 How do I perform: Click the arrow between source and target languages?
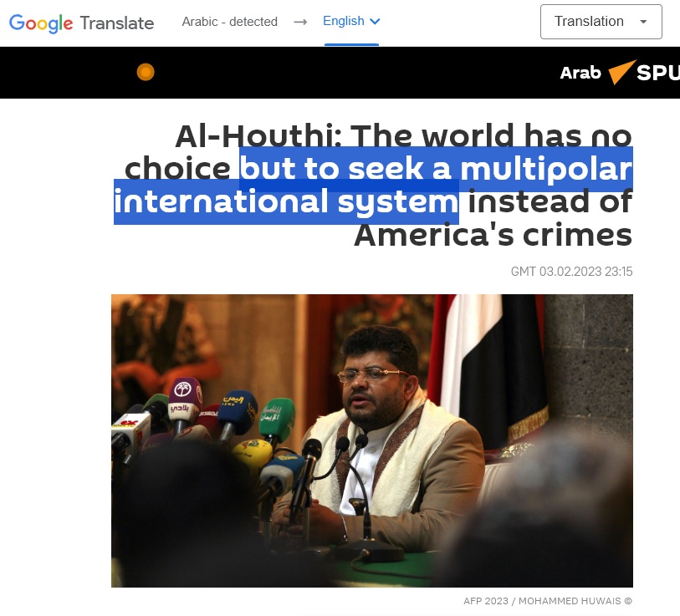coord(300,22)
